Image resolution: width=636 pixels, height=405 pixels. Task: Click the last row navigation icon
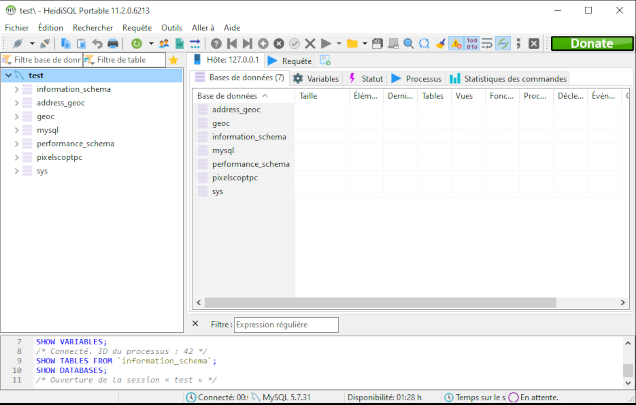(247, 43)
